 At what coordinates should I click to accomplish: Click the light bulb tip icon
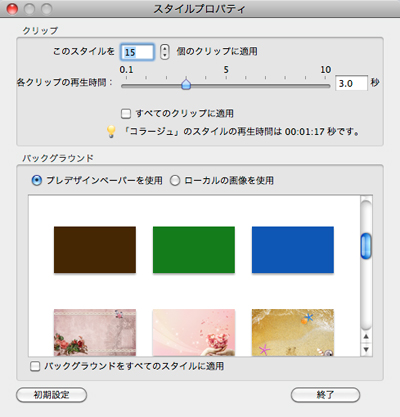coord(111,132)
